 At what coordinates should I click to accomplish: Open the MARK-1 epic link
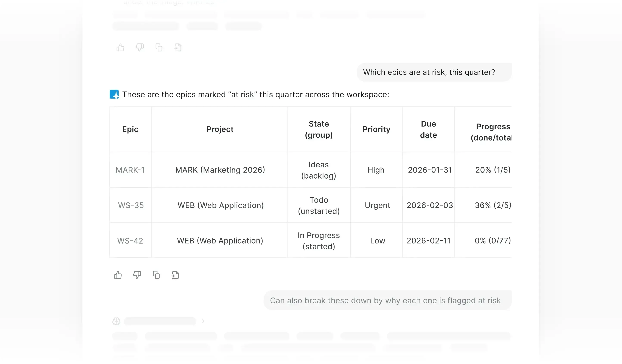[130, 170]
